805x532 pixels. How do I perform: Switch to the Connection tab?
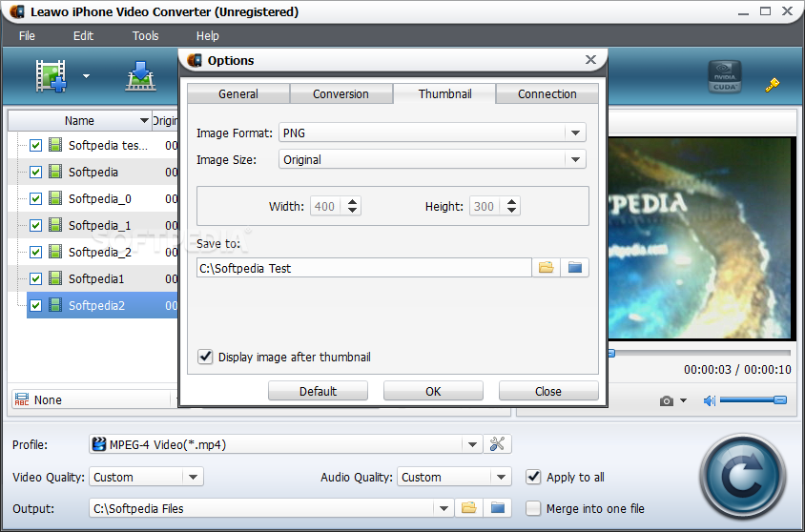coord(547,93)
